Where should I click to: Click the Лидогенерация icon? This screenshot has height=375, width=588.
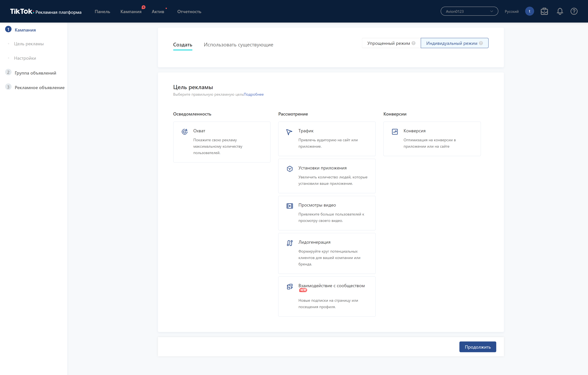290,243
